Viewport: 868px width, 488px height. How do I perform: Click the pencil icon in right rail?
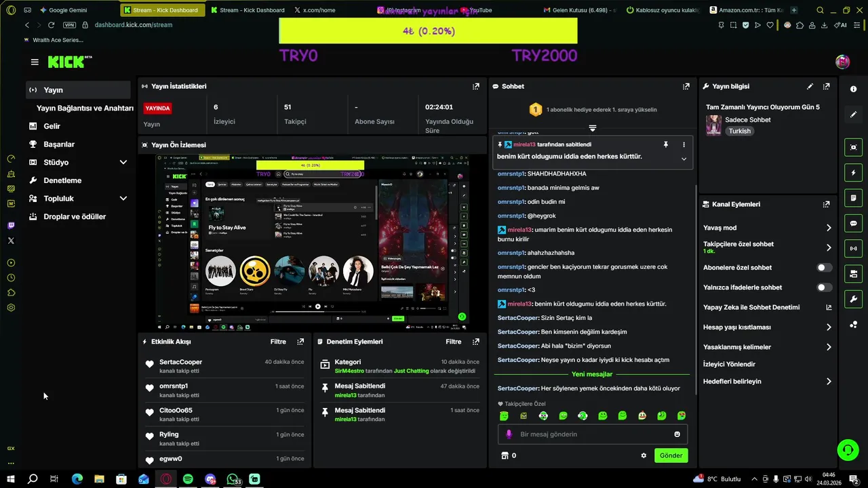(x=853, y=115)
